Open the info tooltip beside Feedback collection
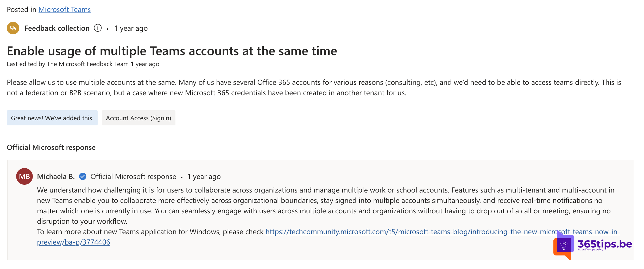 (x=98, y=28)
